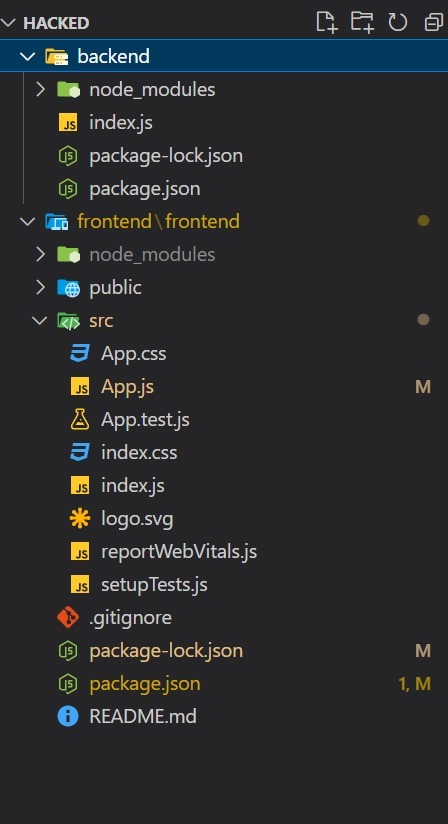Click the flask icon of App.test.js
The image size is (448, 824).
[x=79, y=419]
